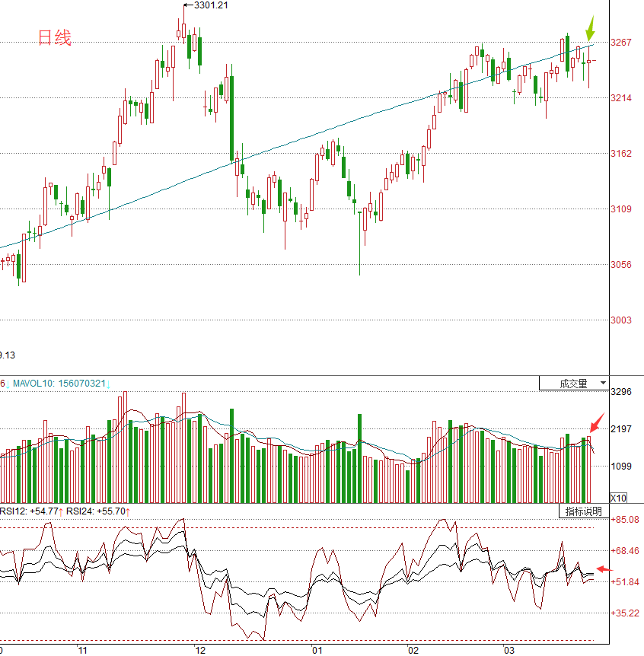This screenshot has width=644, height=656.
Task: Click the 02 month marker on time axis
Action: [413, 651]
